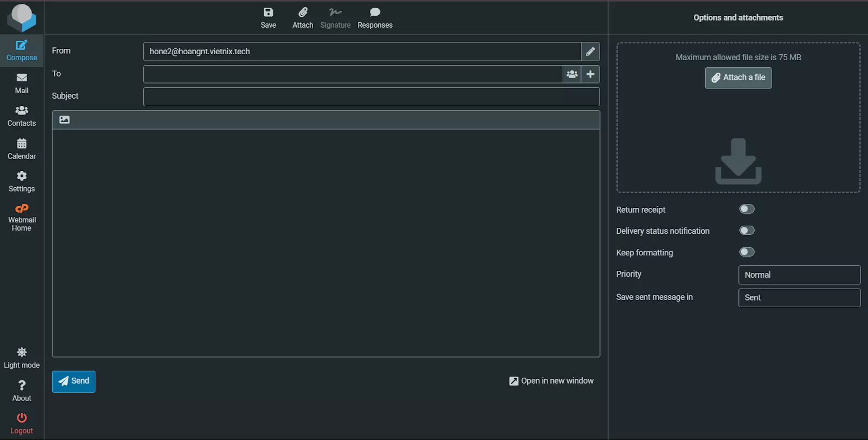Toggle Keep formatting switch
This screenshot has height=440, width=868.
746,252
